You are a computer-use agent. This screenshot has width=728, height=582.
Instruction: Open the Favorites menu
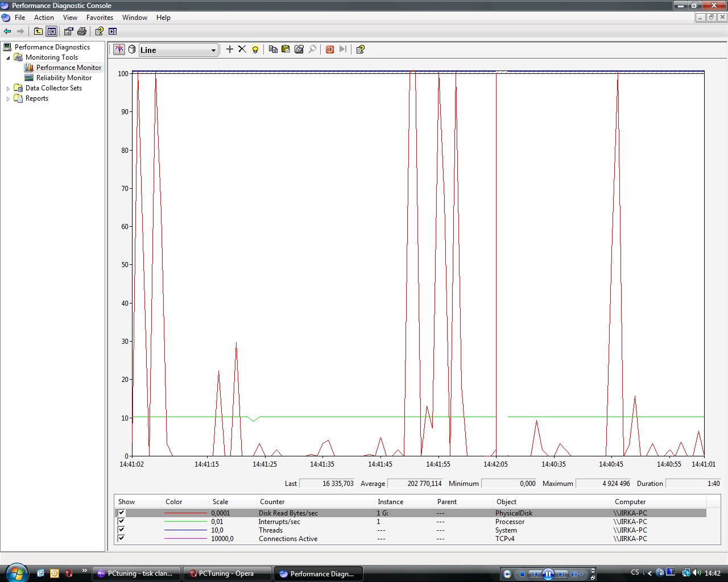100,18
